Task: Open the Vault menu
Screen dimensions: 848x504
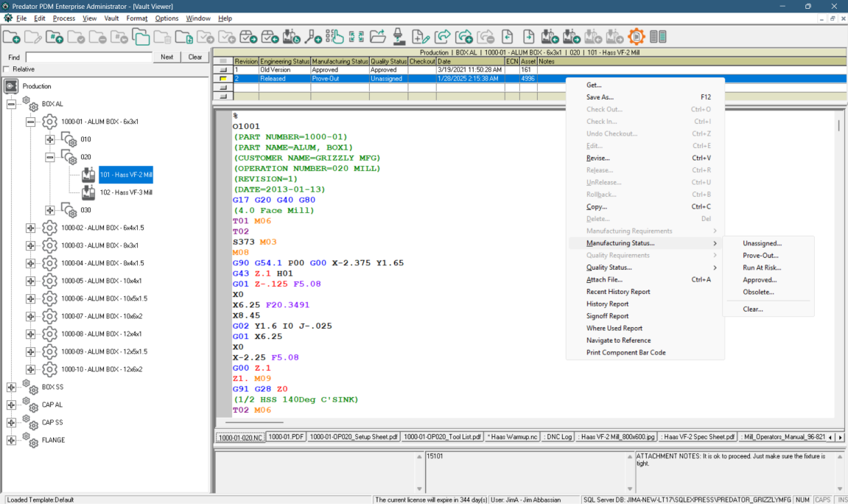Action: click(x=111, y=18)
